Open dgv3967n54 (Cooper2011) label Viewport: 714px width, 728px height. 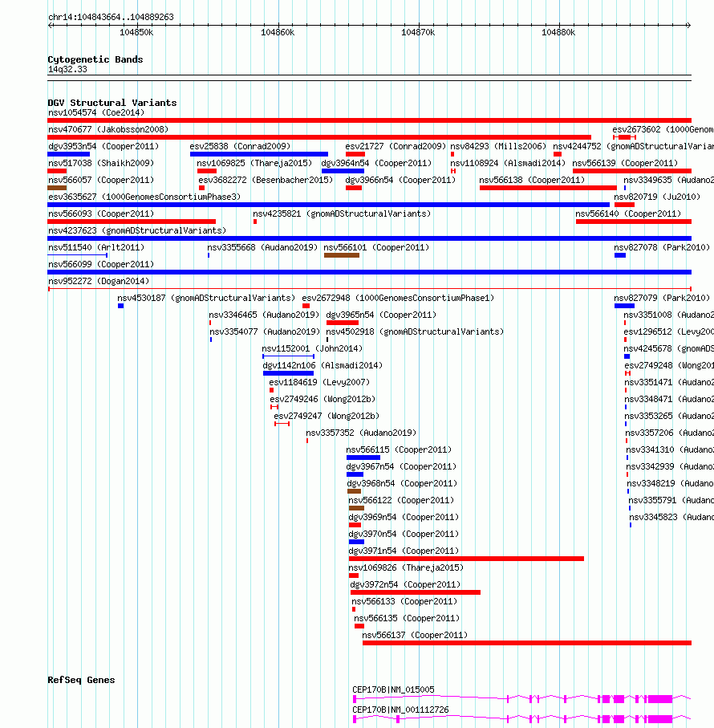[401, 466]
